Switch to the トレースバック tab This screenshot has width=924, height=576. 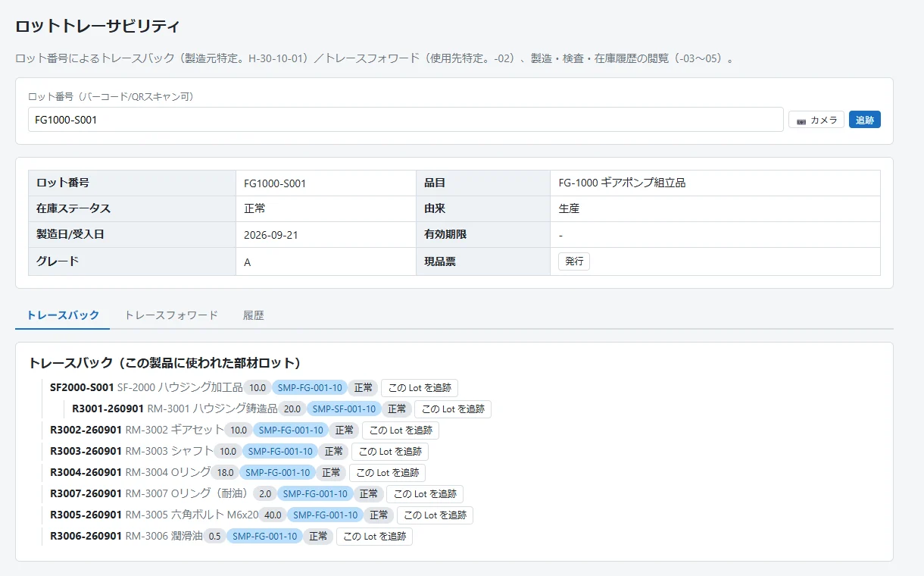click(x=63, y=315)
